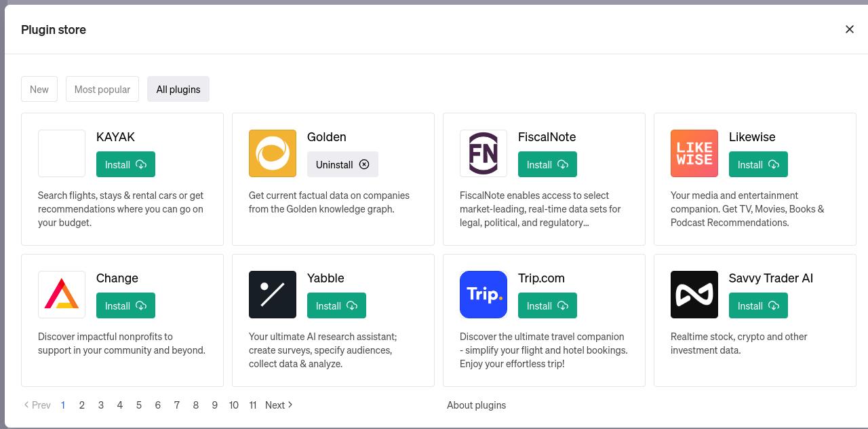Install the Savvy Trader AI plugin

(x=758, y=306)
